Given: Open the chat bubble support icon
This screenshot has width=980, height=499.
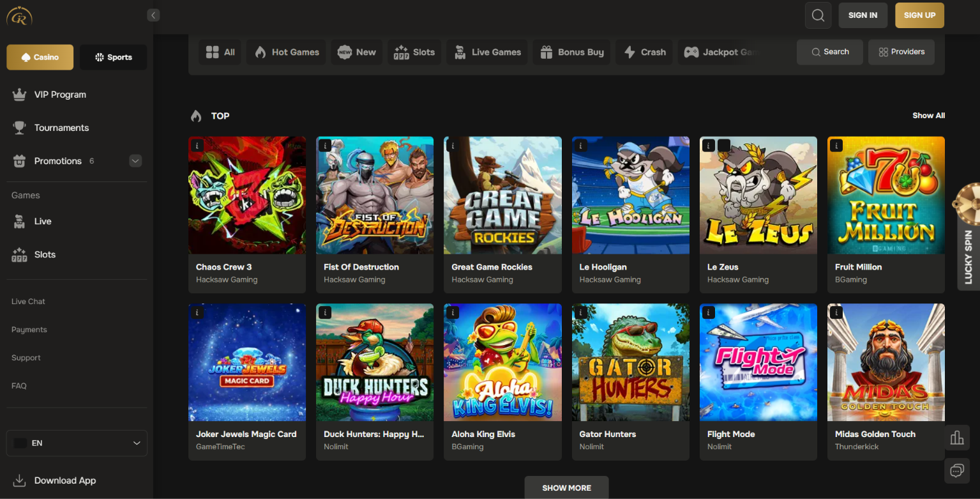Looking at the screenshot, I should pos(956,471).
